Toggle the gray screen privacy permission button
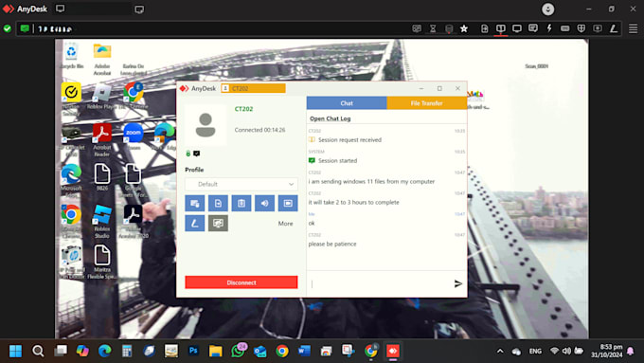 pyautogui.click(x=218, y=224)
